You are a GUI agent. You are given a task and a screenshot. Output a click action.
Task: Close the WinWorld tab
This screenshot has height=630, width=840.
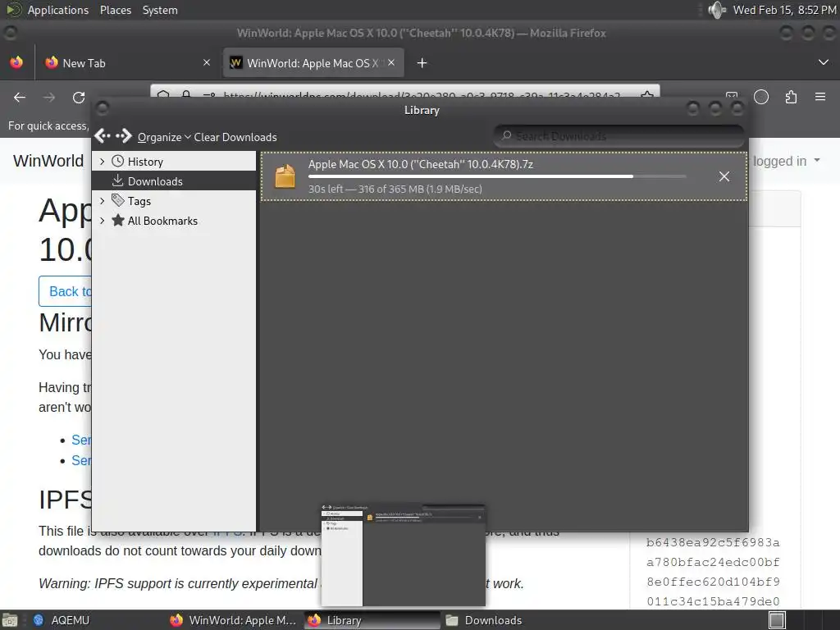pos(391,62)
